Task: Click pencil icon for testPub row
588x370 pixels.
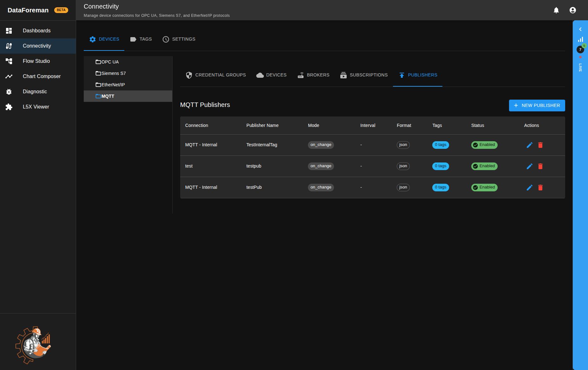Action: [529, 188]
